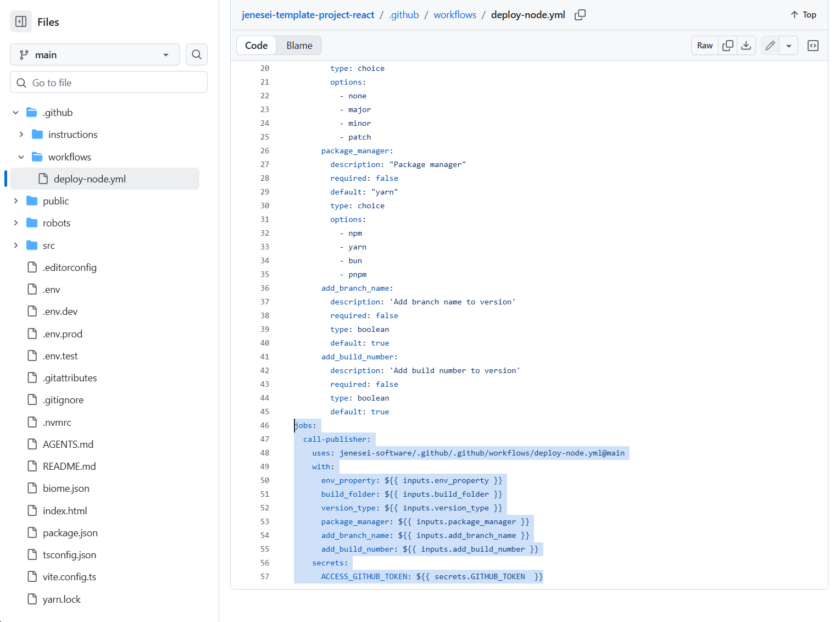Click 'call-publisher:' on line 47
840x622 pixels.
(337, 439)
